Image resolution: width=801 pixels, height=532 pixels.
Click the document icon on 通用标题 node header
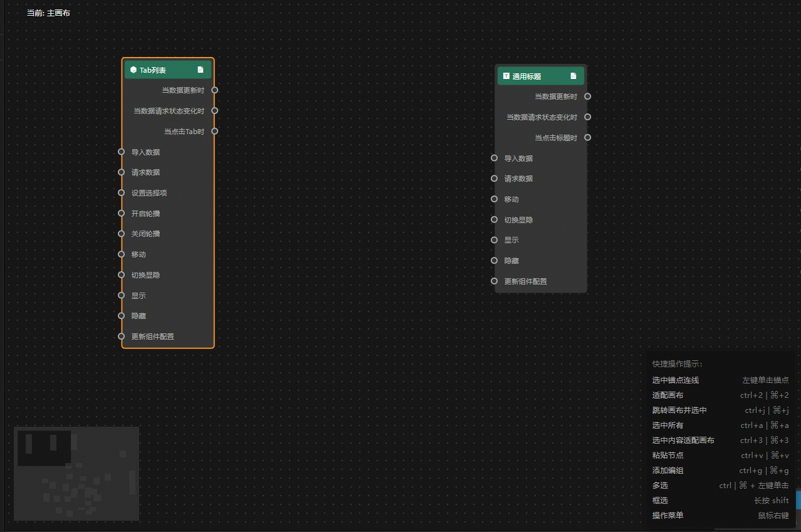pos(573,76)
